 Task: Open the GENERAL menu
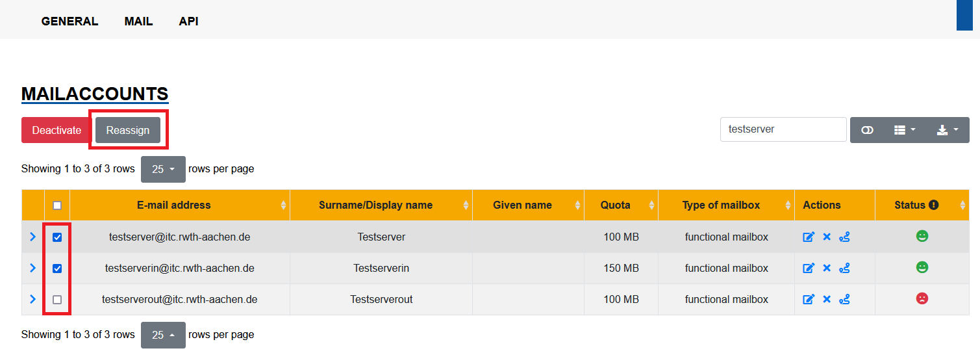[69, 21]
